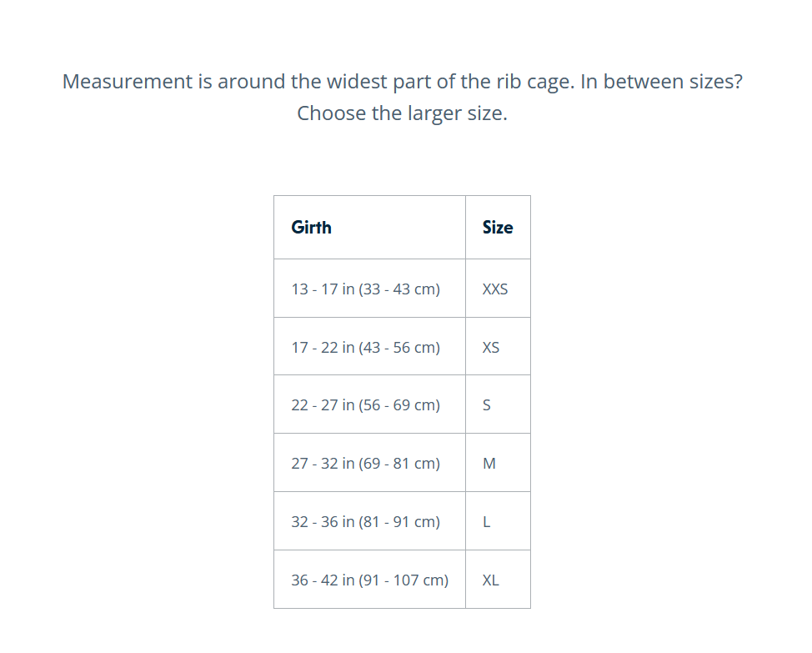This screenshot has height=653, width=812.
Task: Click the 'In between sizes?' text
Action: click(661, 82)
